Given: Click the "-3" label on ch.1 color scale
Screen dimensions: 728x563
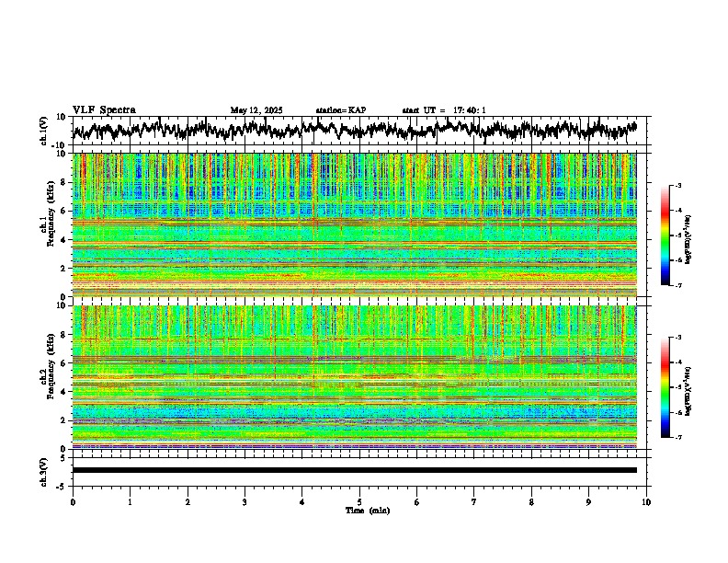Looking at the screenshot, I should pos(678,185).
